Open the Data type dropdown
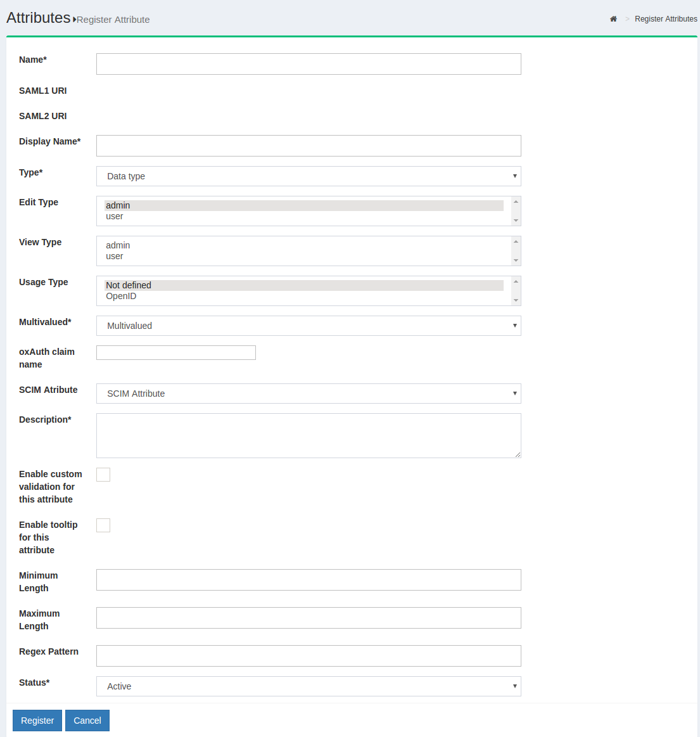The width and height of the screenshot is (700, 737). coord(309,176)
